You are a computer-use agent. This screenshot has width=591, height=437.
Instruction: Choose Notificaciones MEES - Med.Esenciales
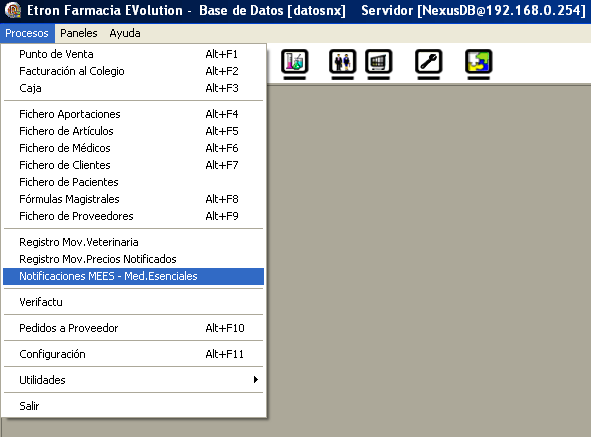click(134, 276)
